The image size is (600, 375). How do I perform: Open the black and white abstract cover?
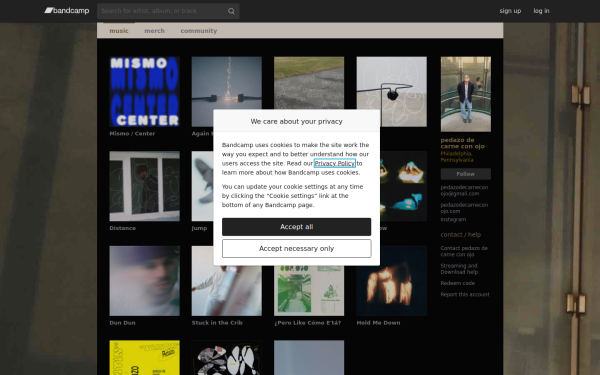click(x=227, y=357)
